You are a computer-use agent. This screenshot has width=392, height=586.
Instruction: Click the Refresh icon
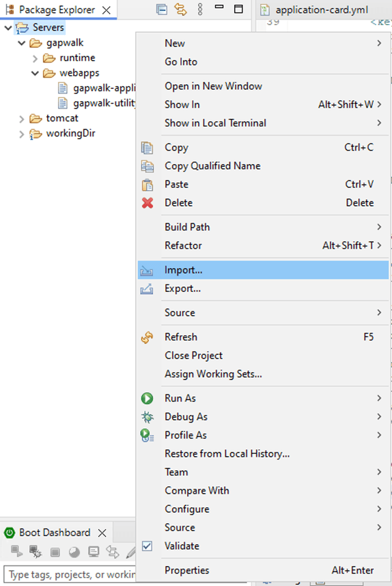(x=147, y=338)
